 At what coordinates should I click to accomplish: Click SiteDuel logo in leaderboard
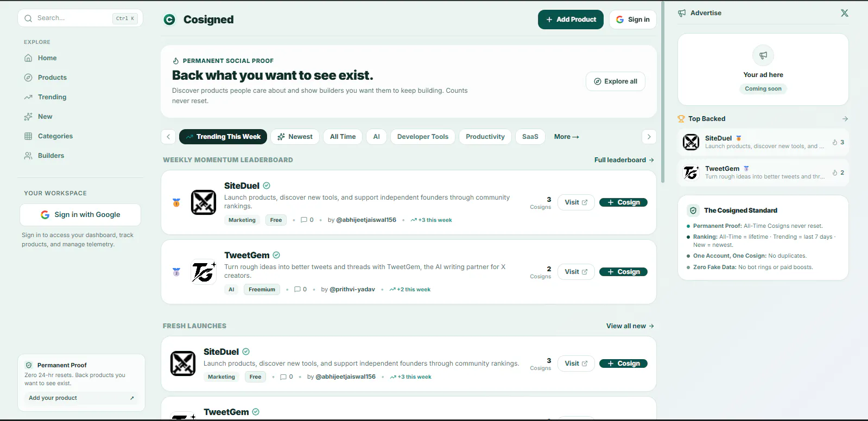click(x=204, y=202)
